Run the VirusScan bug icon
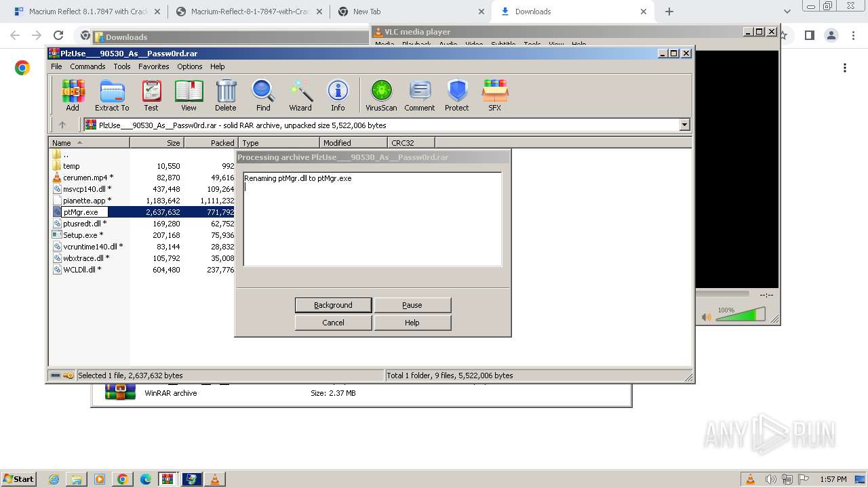868x488 pixels. coord(381,95)
